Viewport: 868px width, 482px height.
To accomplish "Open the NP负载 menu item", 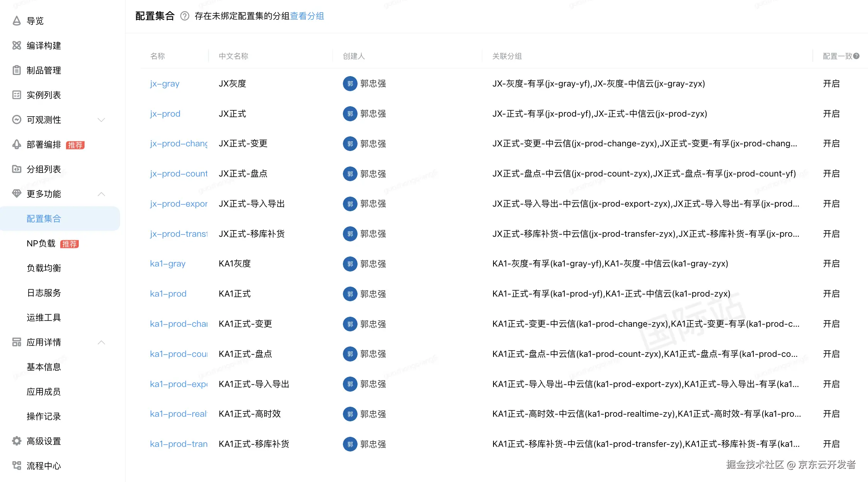I will point(41,243).
